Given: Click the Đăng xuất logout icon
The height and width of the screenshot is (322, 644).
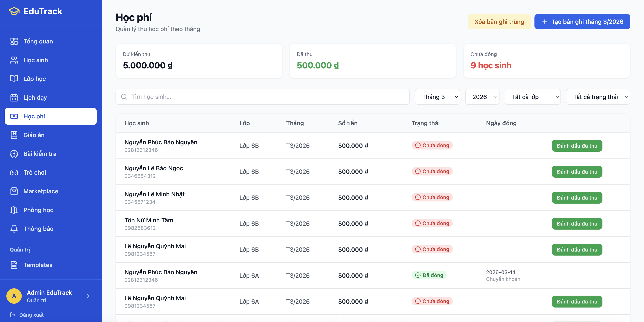Looking at the screenshot, I should click(13, 315).
